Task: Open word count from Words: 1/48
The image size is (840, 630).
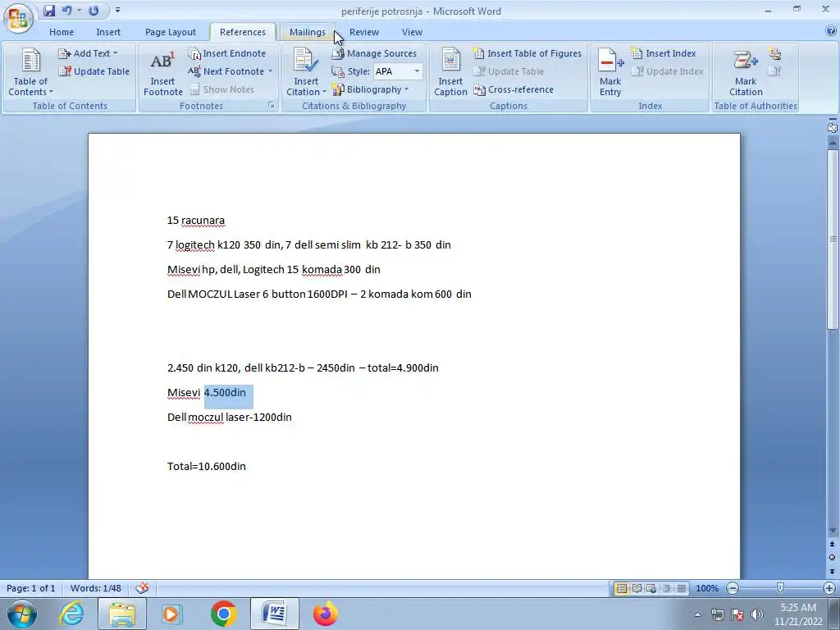Action: coord(95,588)
